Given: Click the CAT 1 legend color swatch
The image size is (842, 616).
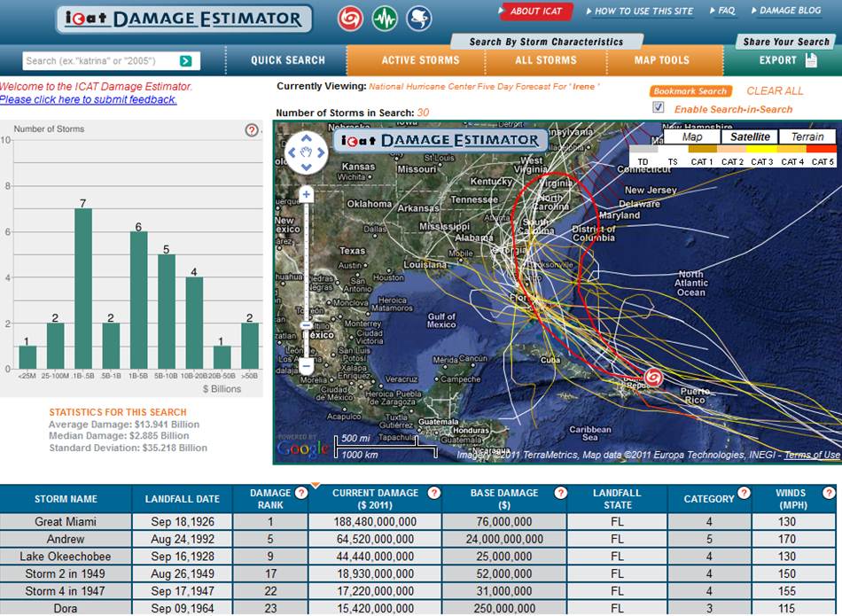Looking at the screenshot, I should 702,149.
